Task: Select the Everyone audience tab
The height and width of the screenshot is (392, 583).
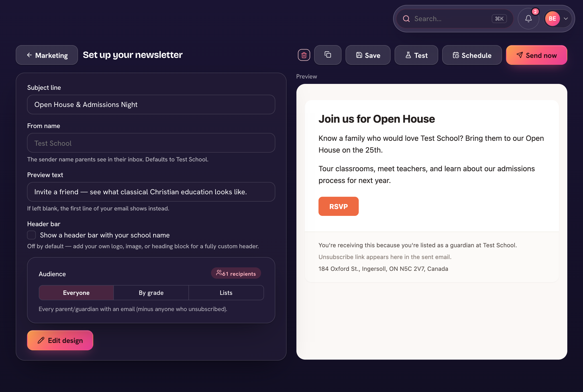Action: tap(76, 293)
